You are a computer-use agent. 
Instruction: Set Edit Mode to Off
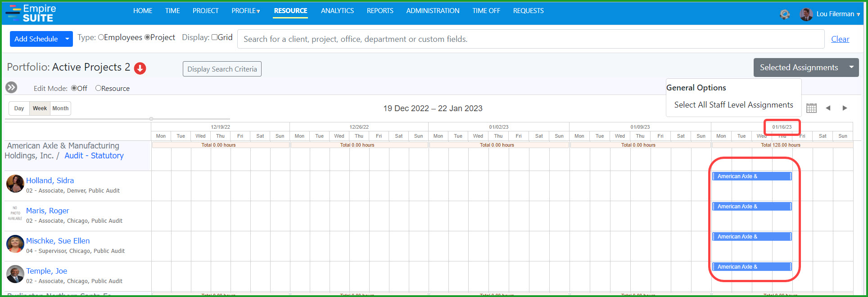tap(74, 88)
